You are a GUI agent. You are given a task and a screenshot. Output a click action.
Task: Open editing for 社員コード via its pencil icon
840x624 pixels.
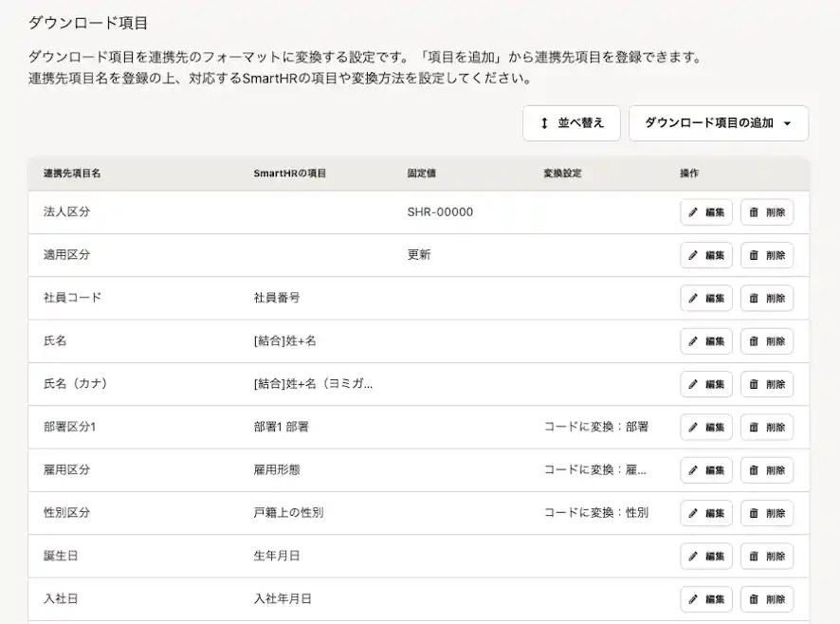[691, 298]
